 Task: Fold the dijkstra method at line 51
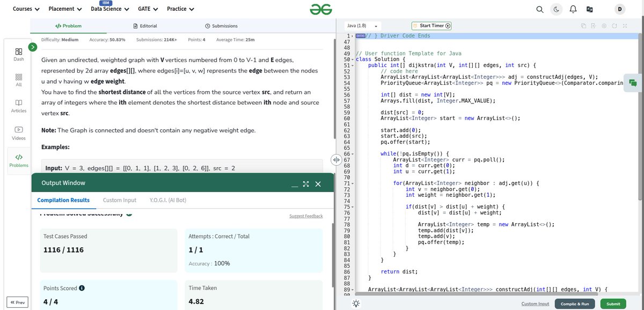coord(352,65)
